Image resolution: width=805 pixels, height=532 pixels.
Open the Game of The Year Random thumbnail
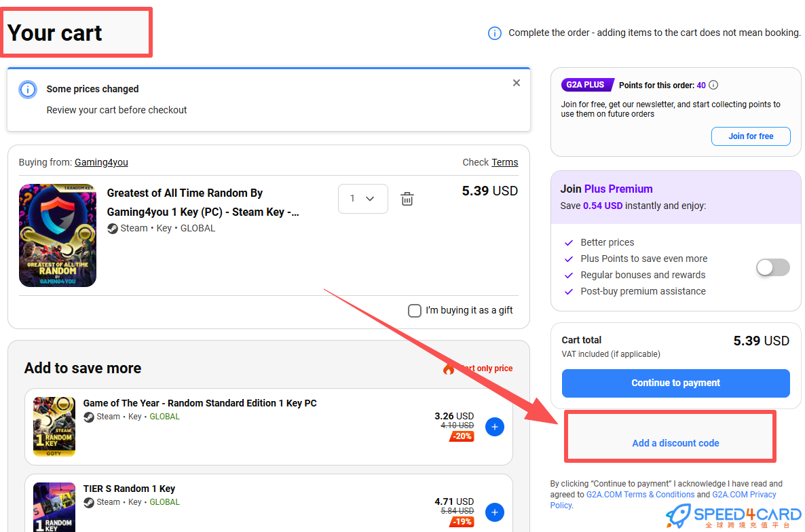click(x=54, y=426)
